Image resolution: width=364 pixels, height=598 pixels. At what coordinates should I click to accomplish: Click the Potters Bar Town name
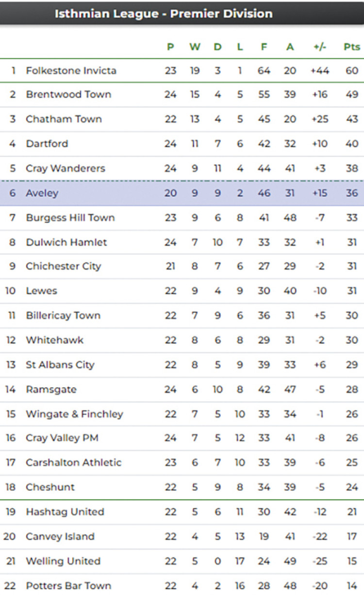point(68,585)
